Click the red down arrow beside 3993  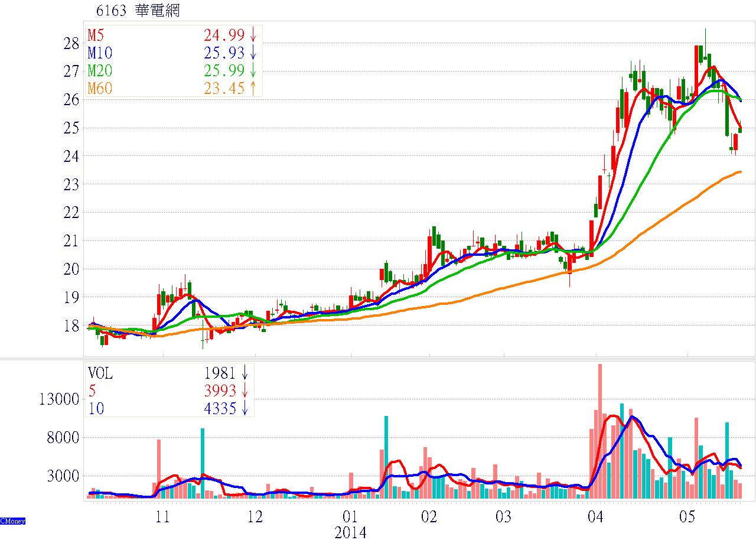click(x=245, y=391)
